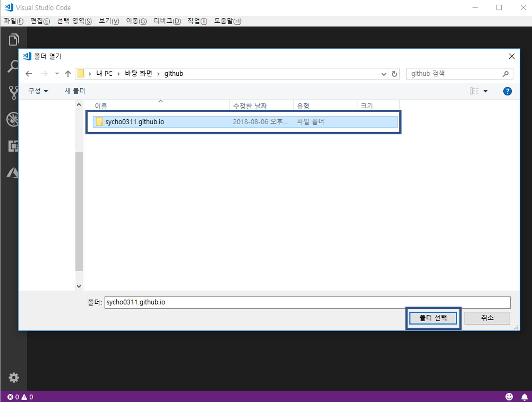Screen dimensions: 532x402
Task: Open the Debug icon in activity bar
Action: click(x=13, y=119)
